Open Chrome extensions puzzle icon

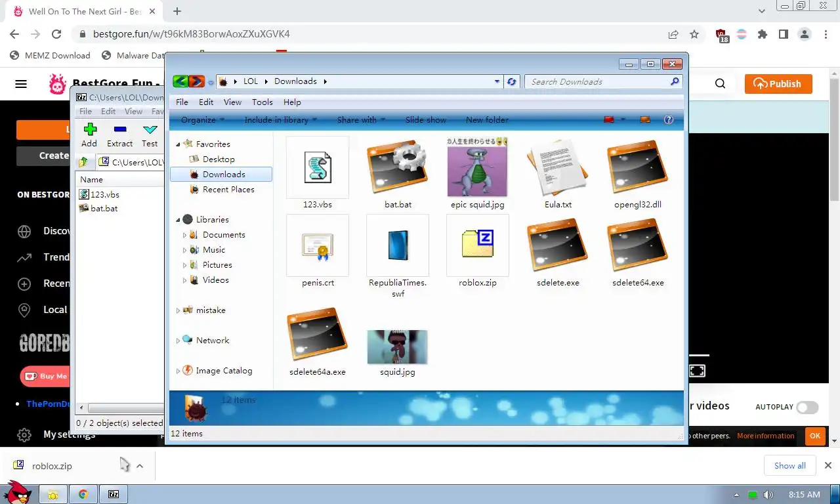tap(763, 34)
